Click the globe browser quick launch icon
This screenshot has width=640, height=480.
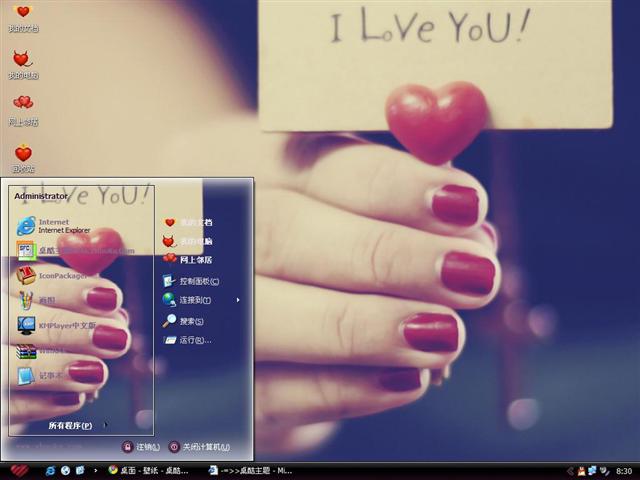coord(65,471)
